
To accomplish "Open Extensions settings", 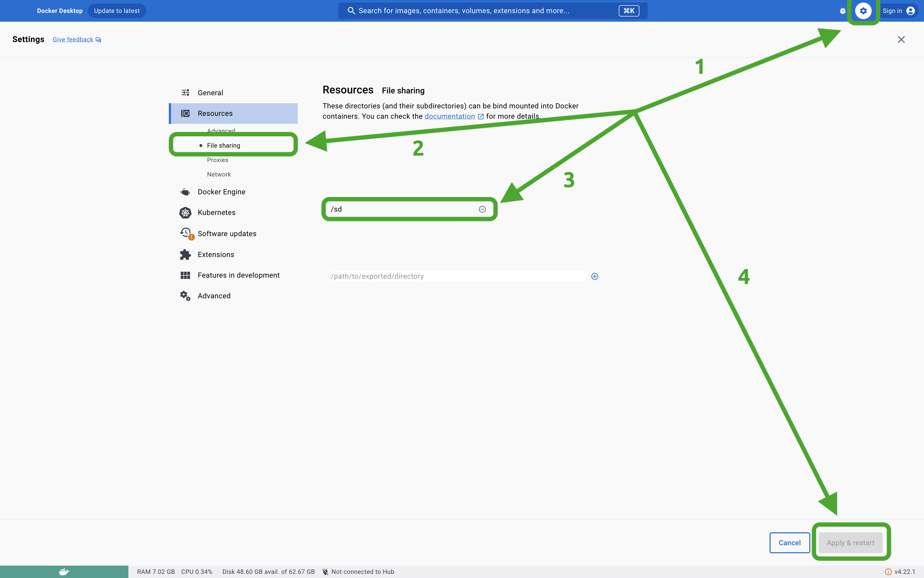I will pos(233,255).
